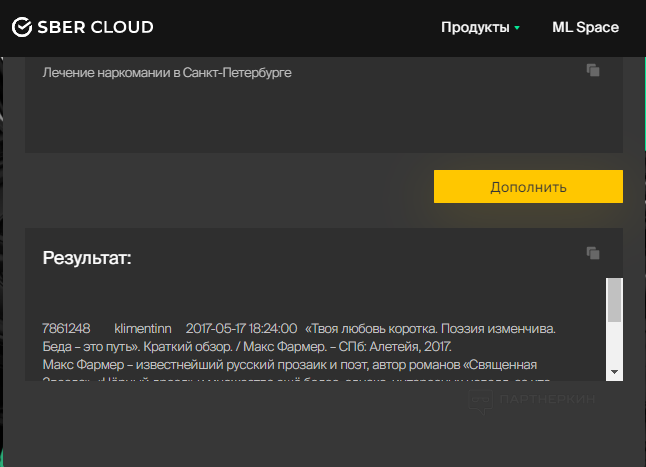
Task: Click the Партнеркин watermark icon
Action: point(481,399)
